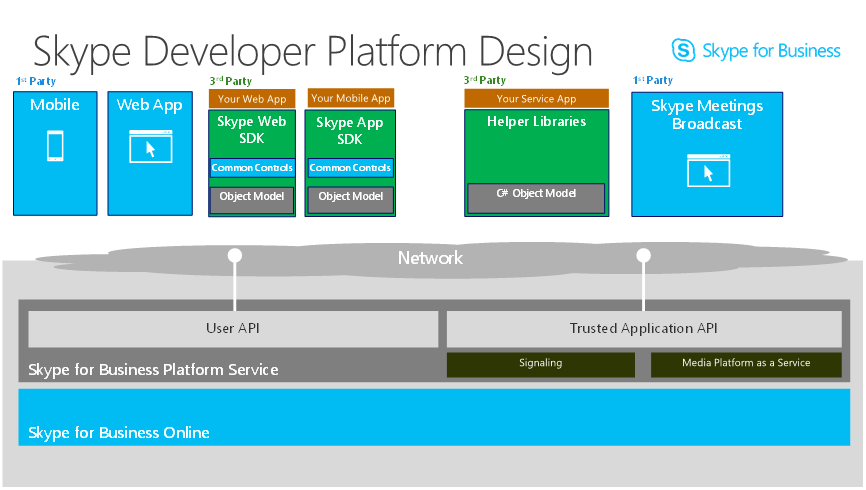Screen dimensions: 866x490
Task: Click the Helper Libraries title
Action: click(x=536, y=122)
